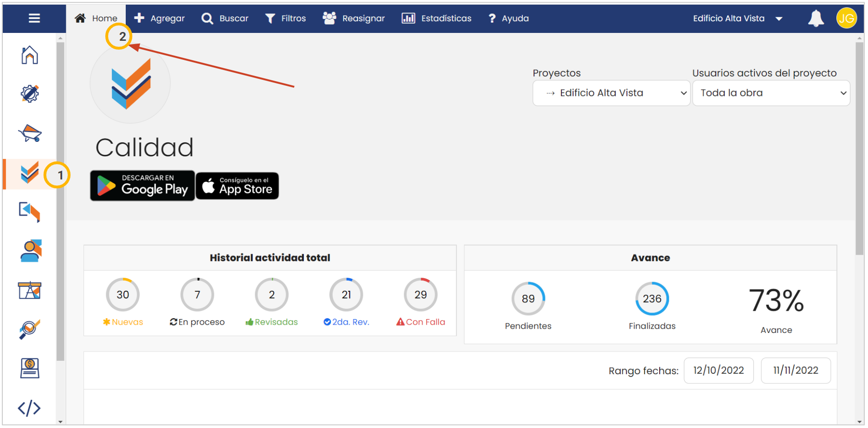Click the Google Play download button
The width and height of the screenshot is (868, 428).
pos(142,185)
